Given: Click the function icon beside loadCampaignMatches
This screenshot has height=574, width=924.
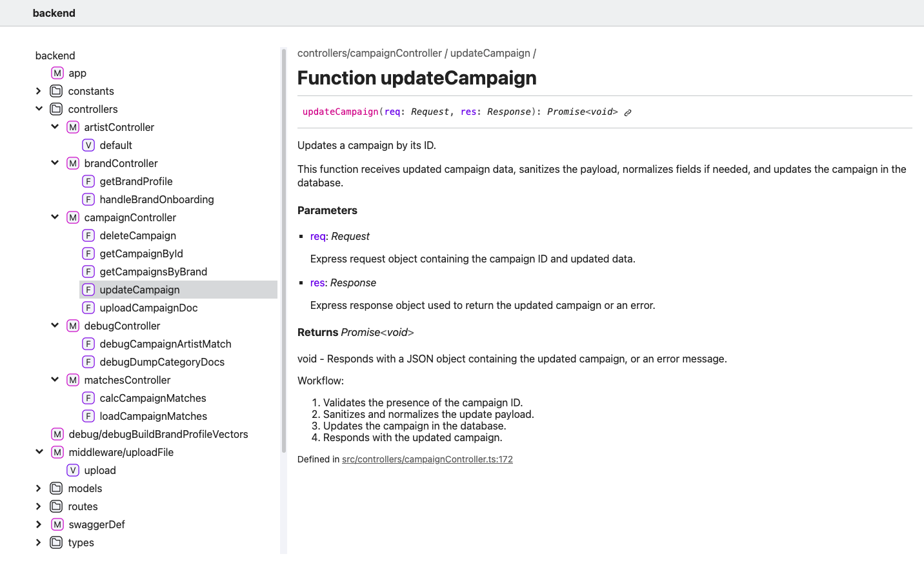Looking at the screenshot, I should (x=88, y=416).
